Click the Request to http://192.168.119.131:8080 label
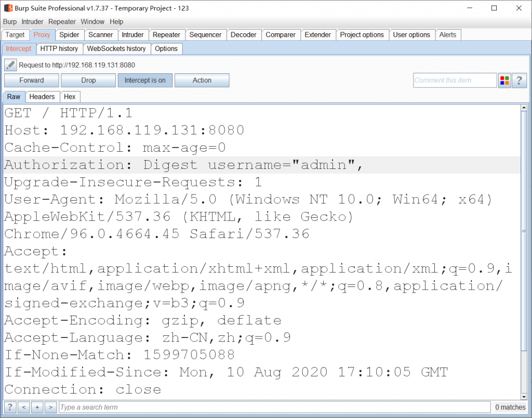 coord(77,65)
